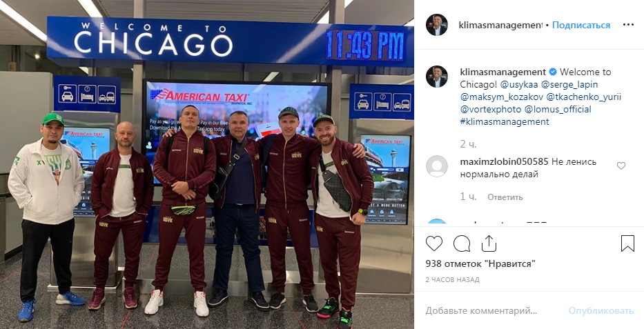Open maximzlobin050585's profile avatar

click(x=437, y=166)
